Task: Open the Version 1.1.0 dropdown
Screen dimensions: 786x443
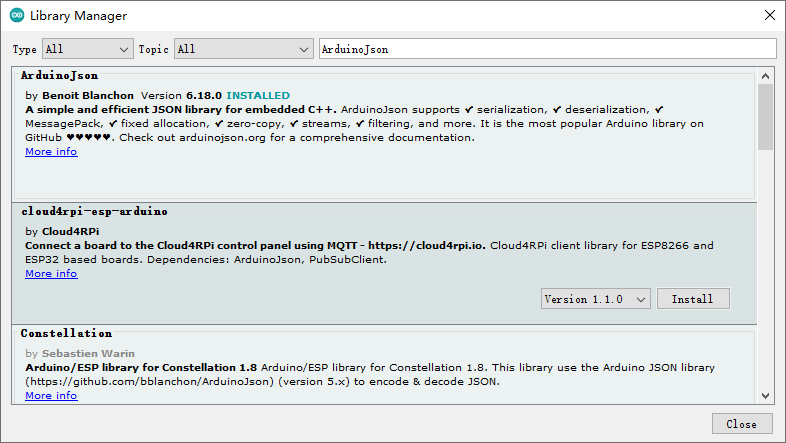Action: pos(596,299)
